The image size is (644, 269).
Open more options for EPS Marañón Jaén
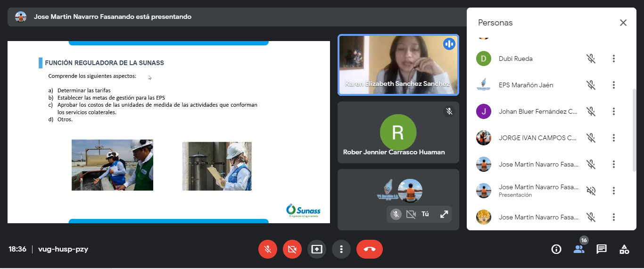pos(613,85)
